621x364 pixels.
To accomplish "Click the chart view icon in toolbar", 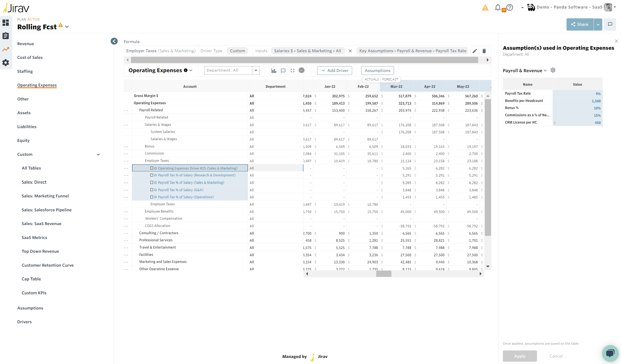I will [x=273, y=71].
